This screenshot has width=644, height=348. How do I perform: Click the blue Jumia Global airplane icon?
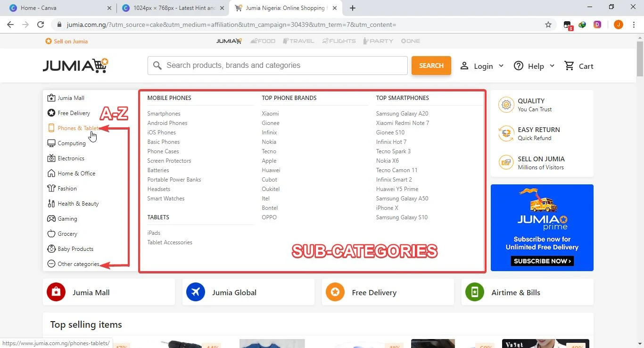pyautogui.click(x=196, y=292)
